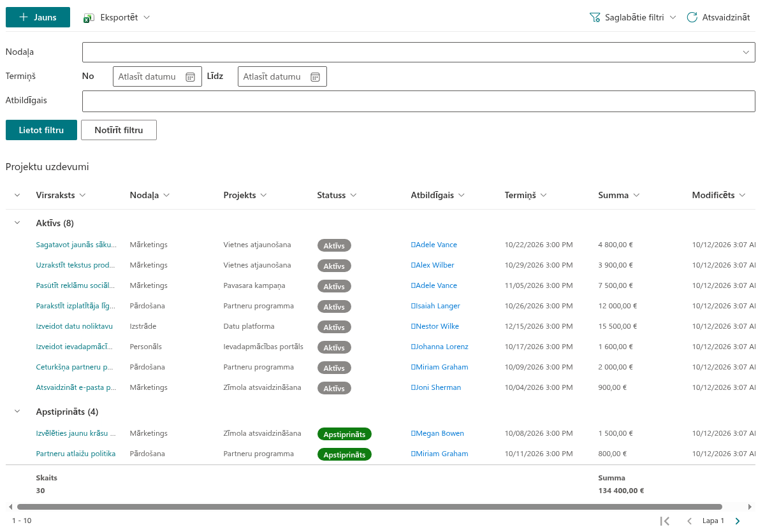Viewport: 765px width, 532px height.
Task: Open the Nodaļa column header menu
Action: point(150,195)
